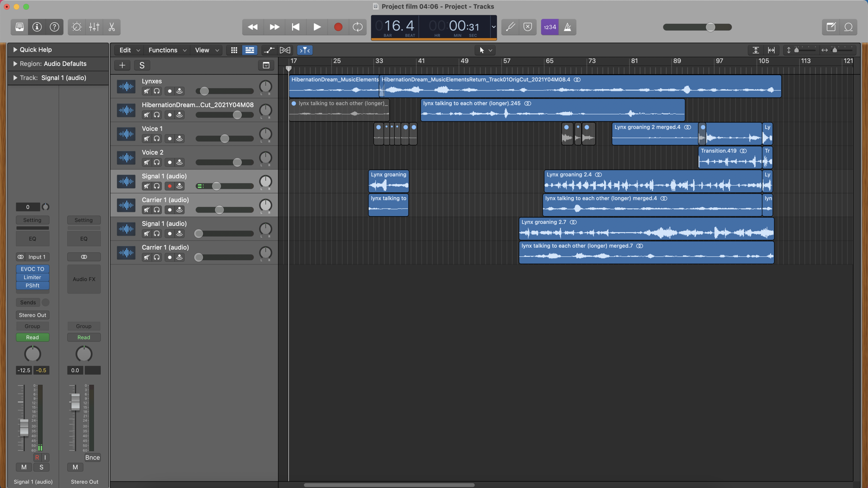Click the Sends slot
This screenshot has width=868, height=488.
28,303
